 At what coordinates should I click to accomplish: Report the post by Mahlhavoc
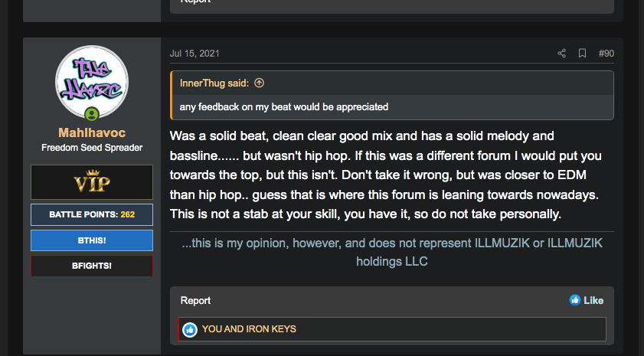point(195,300)
